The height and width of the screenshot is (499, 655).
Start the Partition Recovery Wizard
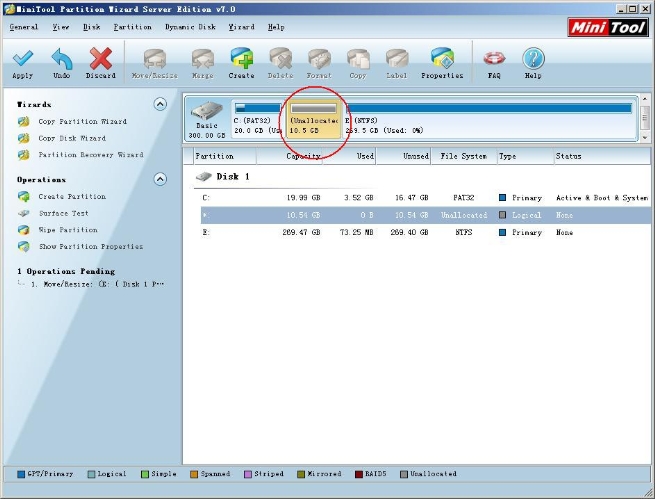coord(91,155)
